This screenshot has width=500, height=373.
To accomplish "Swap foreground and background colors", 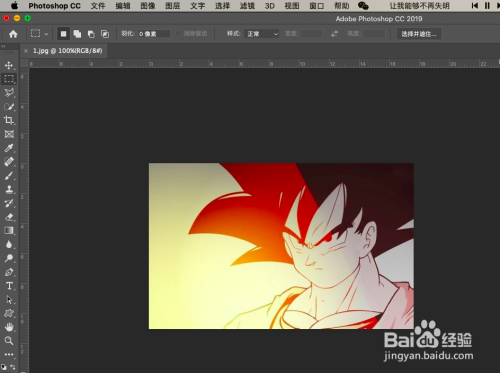I will click(x=13, y=367).
